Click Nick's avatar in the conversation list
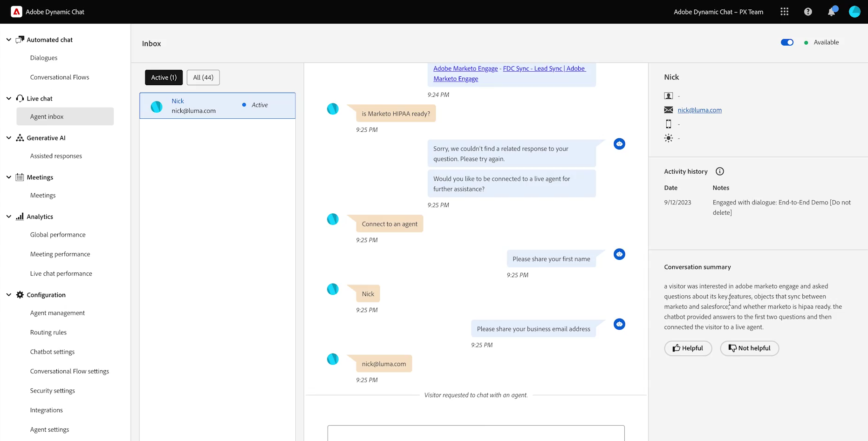This screenshot has width=868, height=441. [157, 107]
